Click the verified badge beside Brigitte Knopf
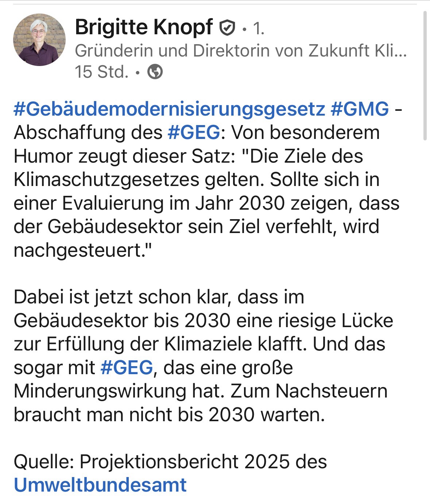Image resolution: width=430 pixels, height=504 pixels. pyautogui.click(x=227, y=28)
